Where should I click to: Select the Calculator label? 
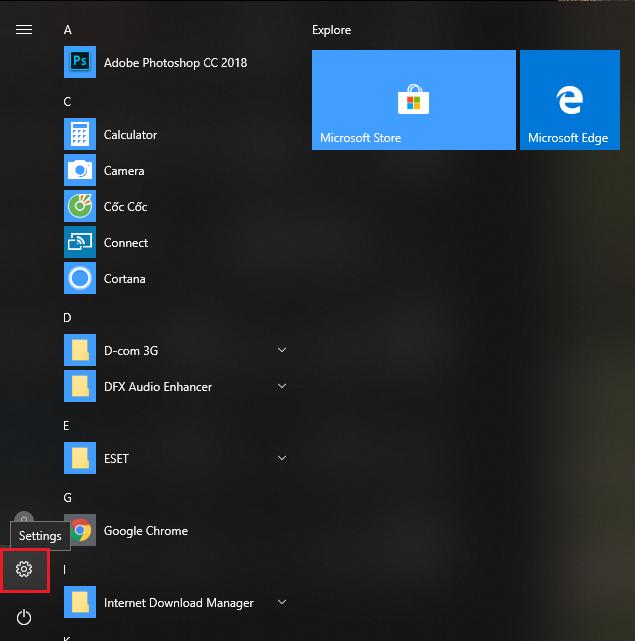(130, 134)
